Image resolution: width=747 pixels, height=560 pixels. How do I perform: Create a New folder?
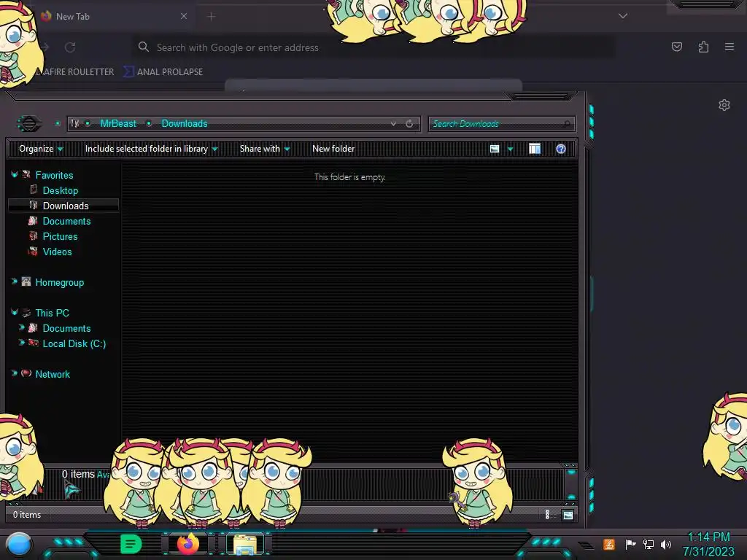click(x=333, y=149)
